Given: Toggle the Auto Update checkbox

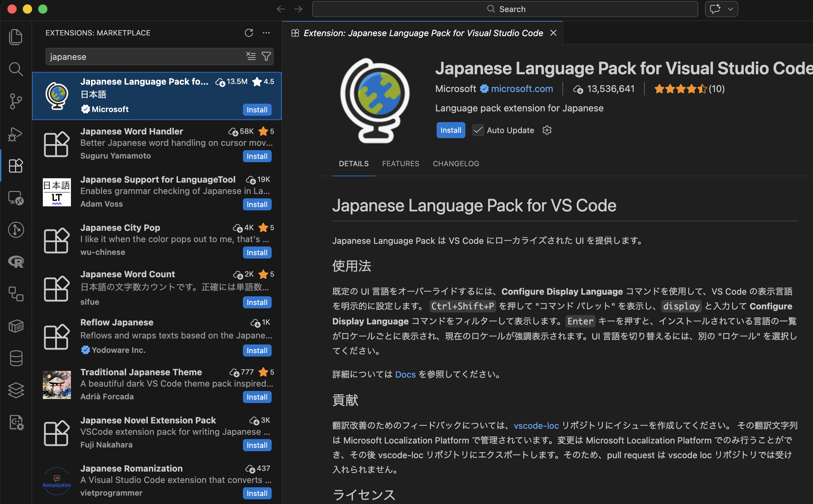Looking at the screenshot, I should 478,130.
